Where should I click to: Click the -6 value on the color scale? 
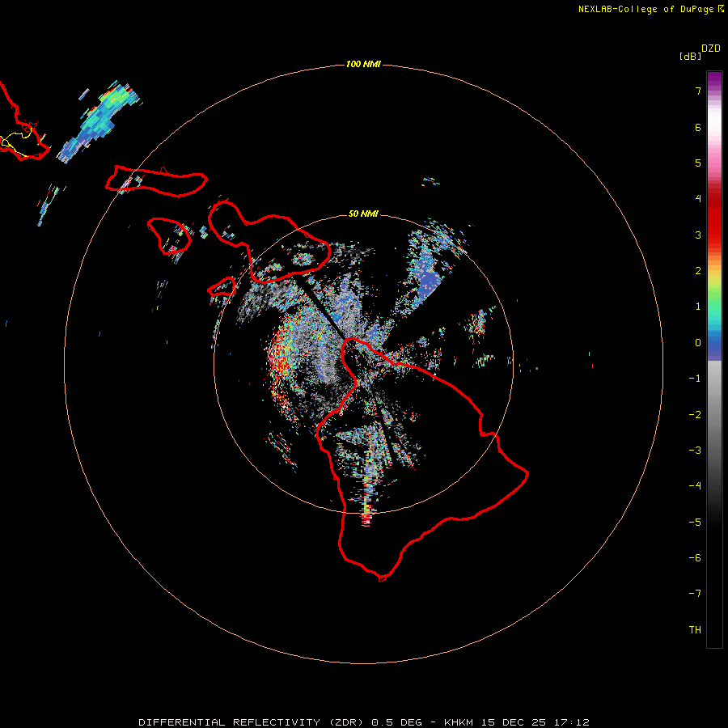point(695,558)
